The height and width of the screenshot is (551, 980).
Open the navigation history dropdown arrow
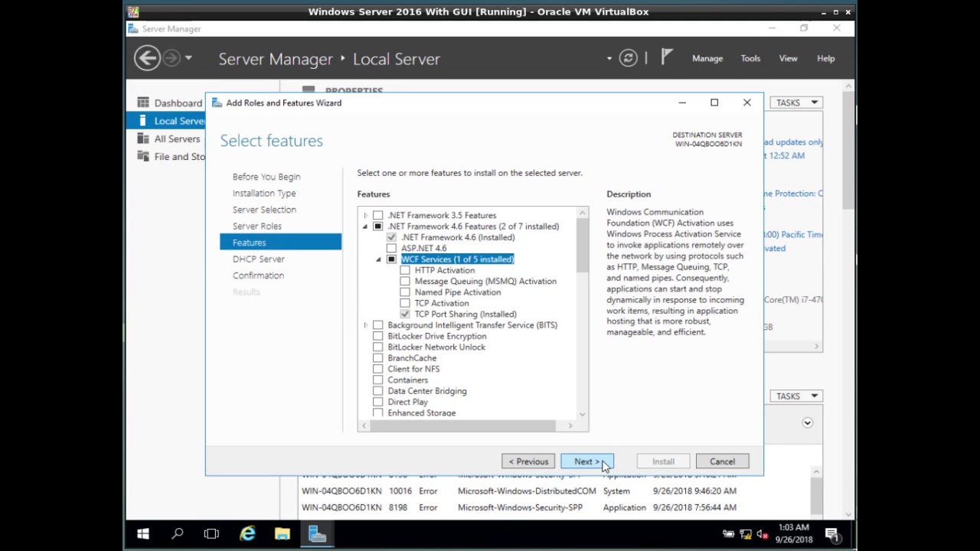coord(188,58)
